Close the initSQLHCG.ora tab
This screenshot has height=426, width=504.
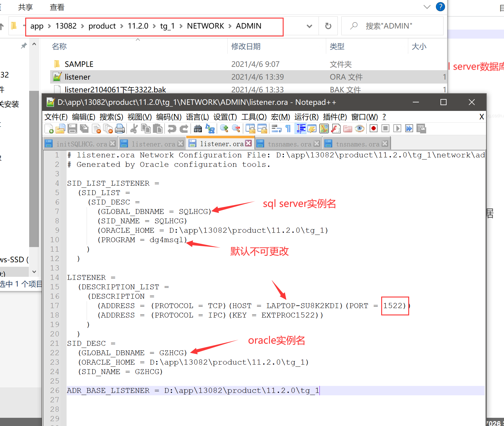pos(112,143)
